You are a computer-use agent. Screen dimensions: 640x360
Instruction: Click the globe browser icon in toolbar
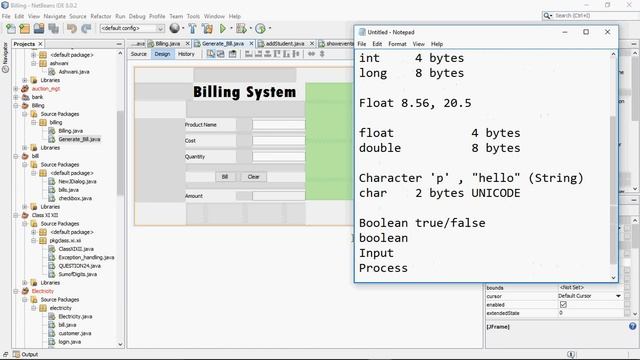(174, 28)
